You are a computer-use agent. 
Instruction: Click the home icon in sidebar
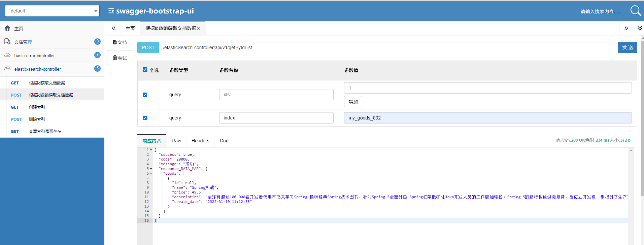tap(7, 28)
